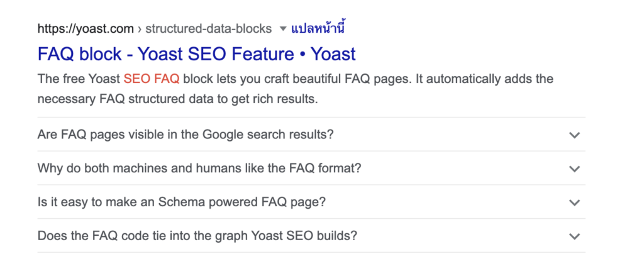Click the https://yoast.com URL text
644x271 pixels.
(x=86, y=28)
